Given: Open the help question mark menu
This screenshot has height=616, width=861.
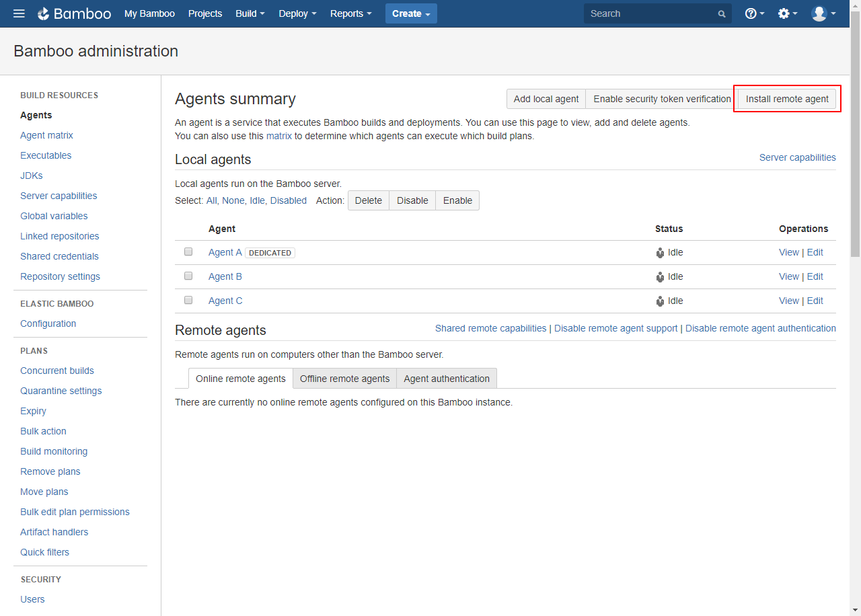Looking at the screenshot, I should pyautogui.click(x=754, y=13).
